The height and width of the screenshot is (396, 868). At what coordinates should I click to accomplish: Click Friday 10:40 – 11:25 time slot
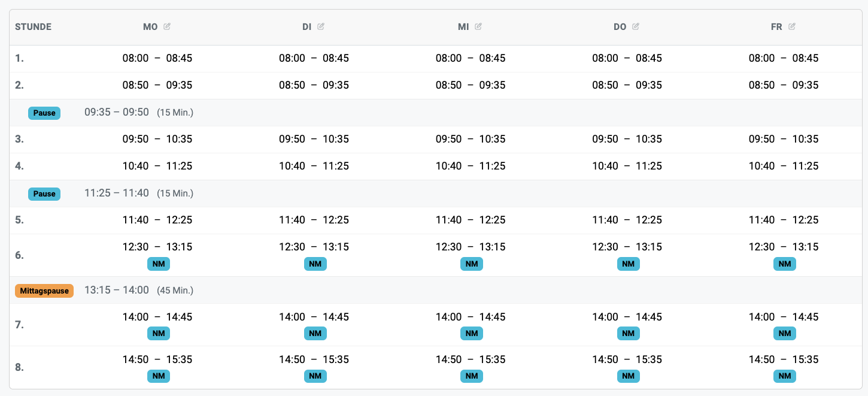tap(784, 166)
